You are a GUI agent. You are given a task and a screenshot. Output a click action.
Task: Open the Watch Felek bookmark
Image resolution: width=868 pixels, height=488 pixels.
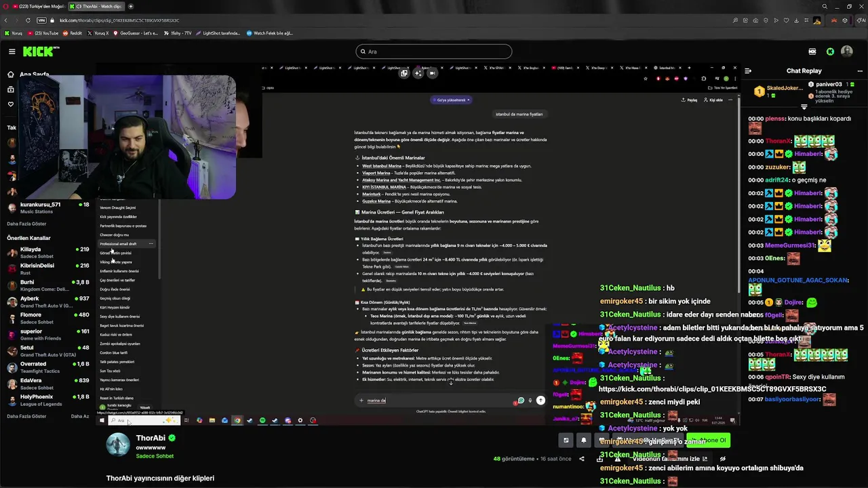point(269,33)
